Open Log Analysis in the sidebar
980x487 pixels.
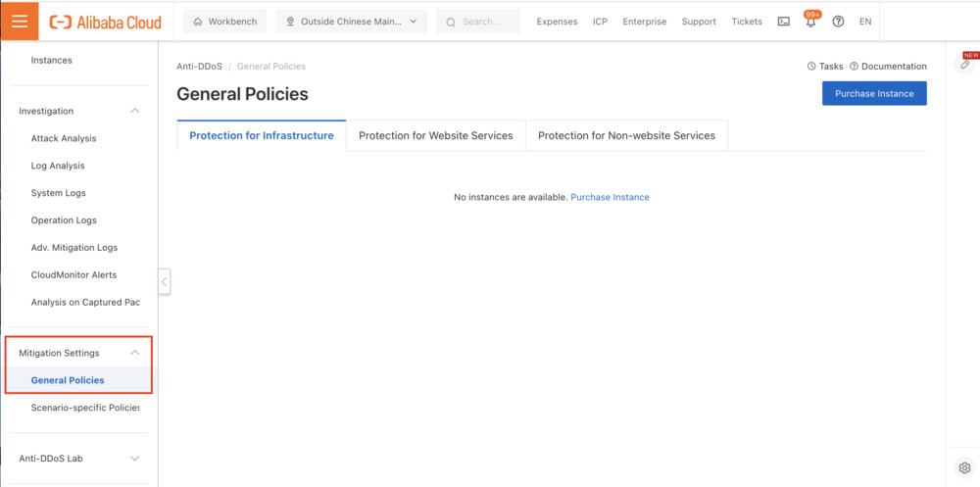coord(58,166)
